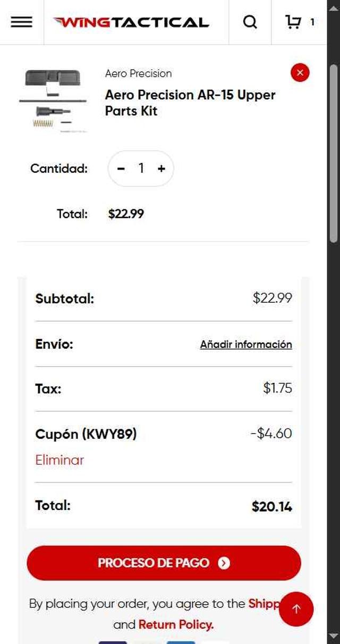Viewport: 340px width, 644px height.
Task: Increase quantity with the plus button
Action: (161, 168)
